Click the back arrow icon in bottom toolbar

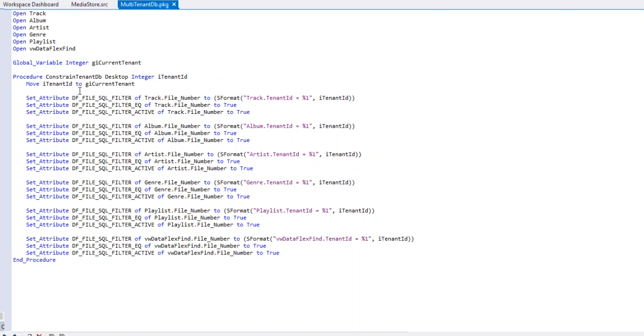point(5,335)
